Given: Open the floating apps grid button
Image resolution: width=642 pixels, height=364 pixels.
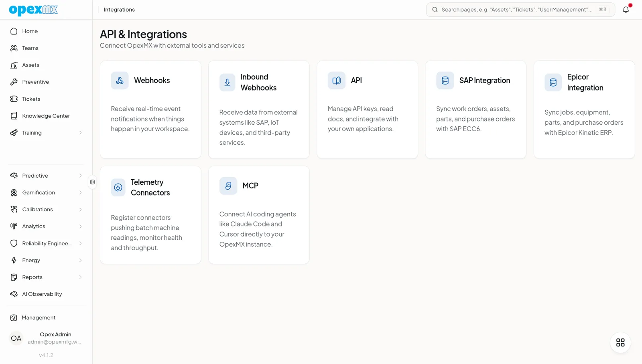Looking at the screenshot, I should tap(620, 342).
